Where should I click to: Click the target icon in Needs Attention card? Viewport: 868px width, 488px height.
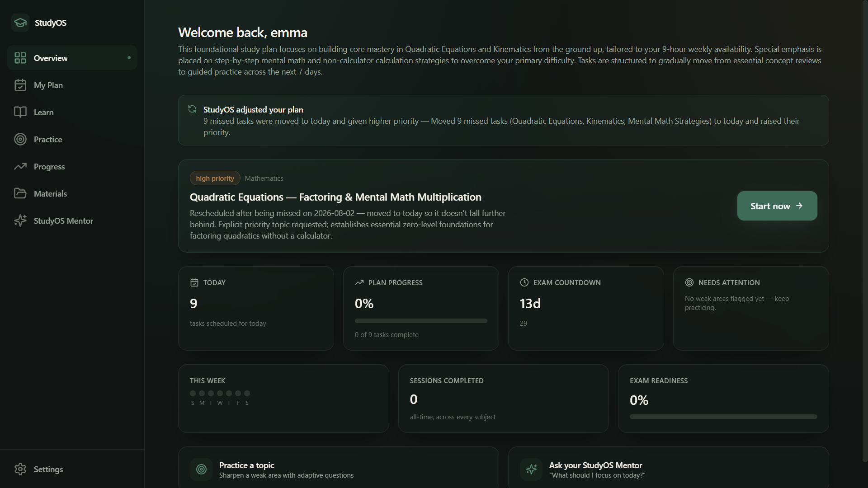tap(689, 282)
